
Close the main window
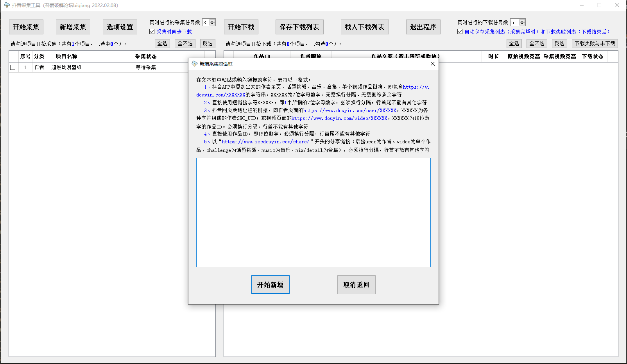[x=617, y=5]
